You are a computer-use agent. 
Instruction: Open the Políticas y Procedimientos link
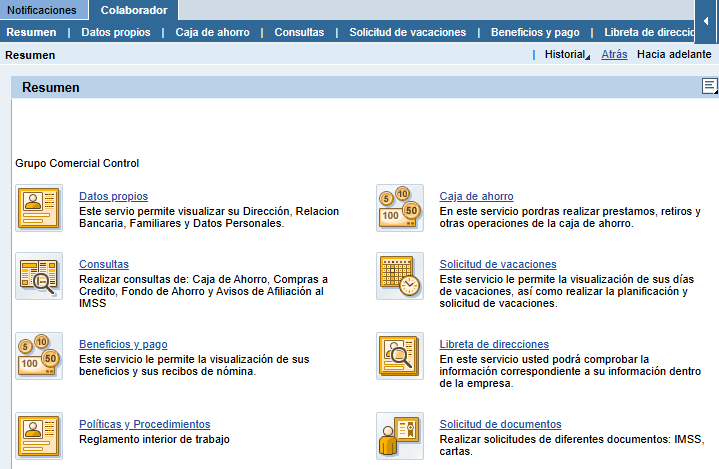(144, 424)
